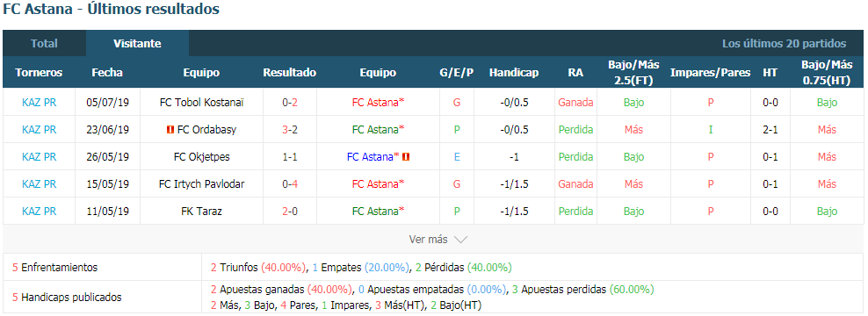Click the chevron arrow next to Ver más

pyautogui.click(x=460, y=240)
